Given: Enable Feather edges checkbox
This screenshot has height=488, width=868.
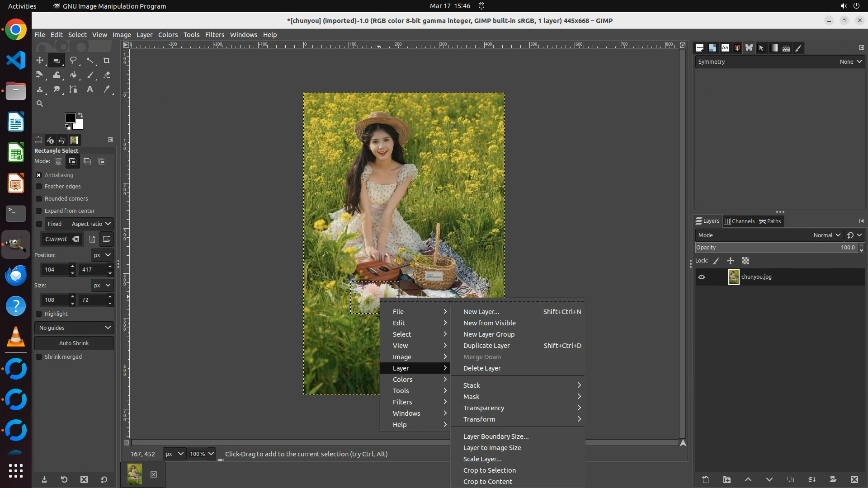Looking at the screenshot, I should coord(39,186).
